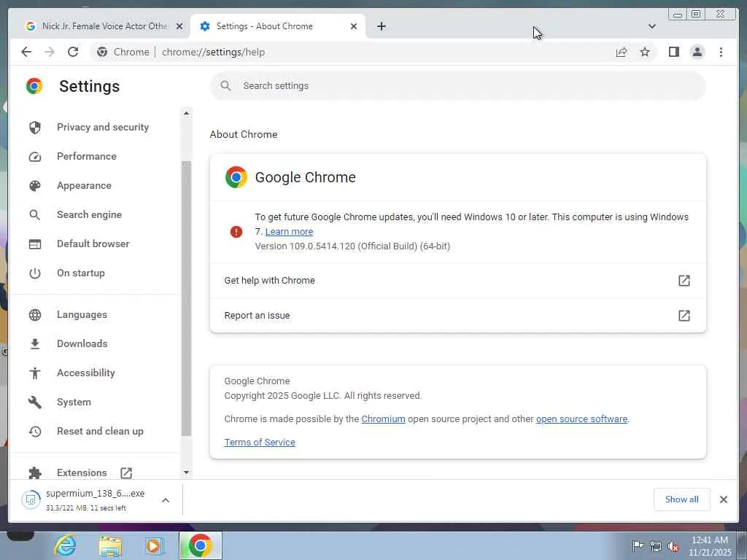Switch to the Nick Jr. Female Voice Actor tab
747x560 pixels.
[104, 26]
